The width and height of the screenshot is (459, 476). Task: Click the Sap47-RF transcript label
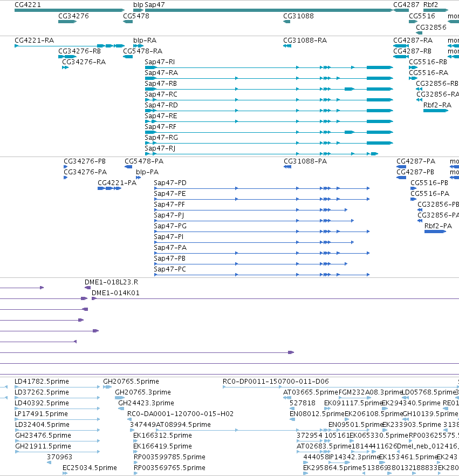(161, 127)
